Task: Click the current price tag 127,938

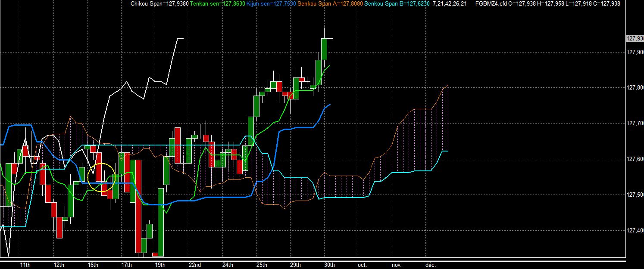Action: pos(635,39)
